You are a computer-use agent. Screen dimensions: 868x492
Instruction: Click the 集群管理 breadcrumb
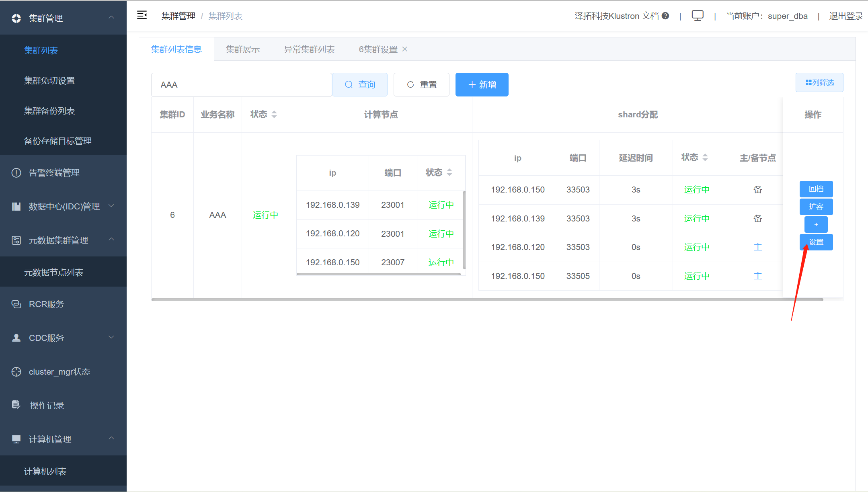pyautogui.click(x=179, y=16)
